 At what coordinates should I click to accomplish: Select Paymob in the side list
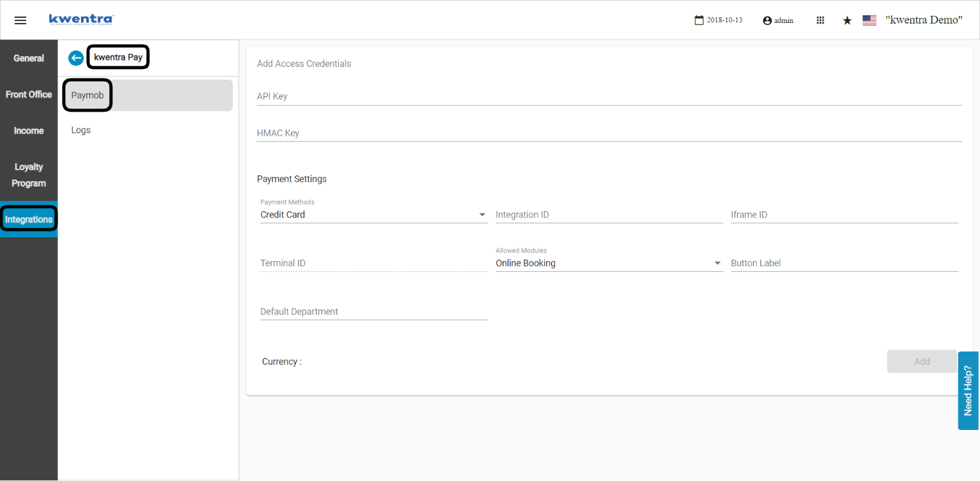(147, 95)
